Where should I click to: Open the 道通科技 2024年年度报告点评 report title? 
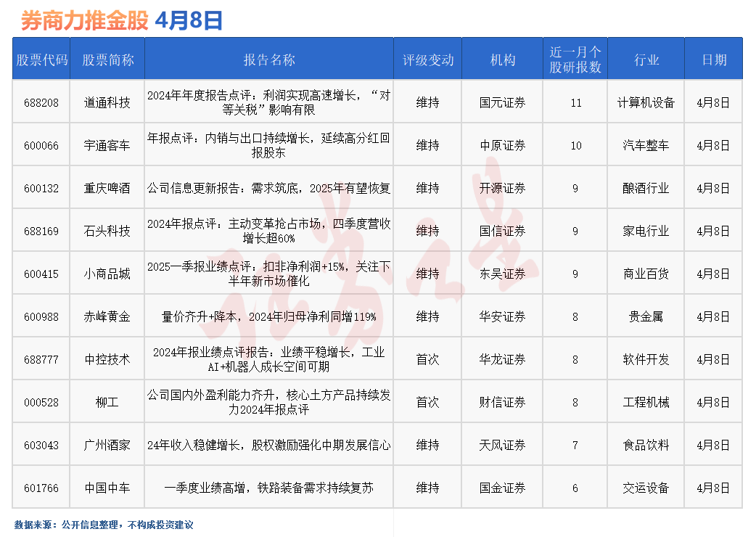pos(268,102)
